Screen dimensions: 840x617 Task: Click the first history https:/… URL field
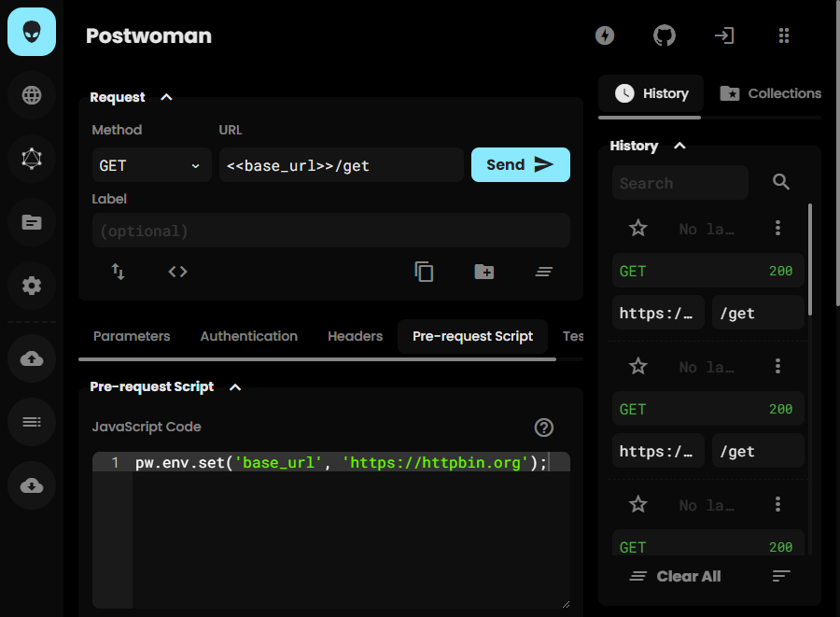(x=658, y=313)
